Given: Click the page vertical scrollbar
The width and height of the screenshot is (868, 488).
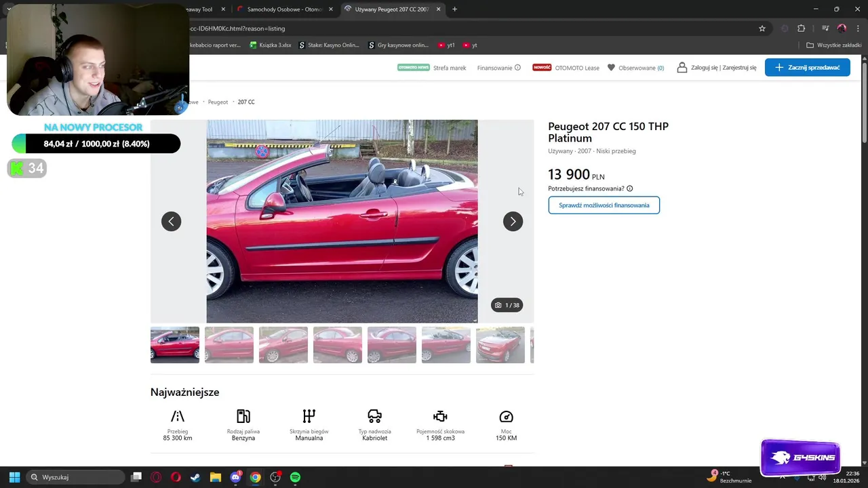Looking at the screenshot, I should [865, 102].
